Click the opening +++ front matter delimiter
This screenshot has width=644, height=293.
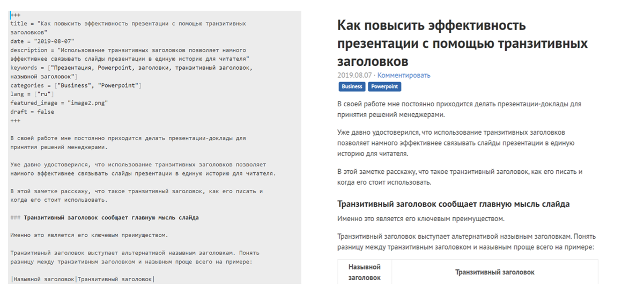(x=15, y=15)
